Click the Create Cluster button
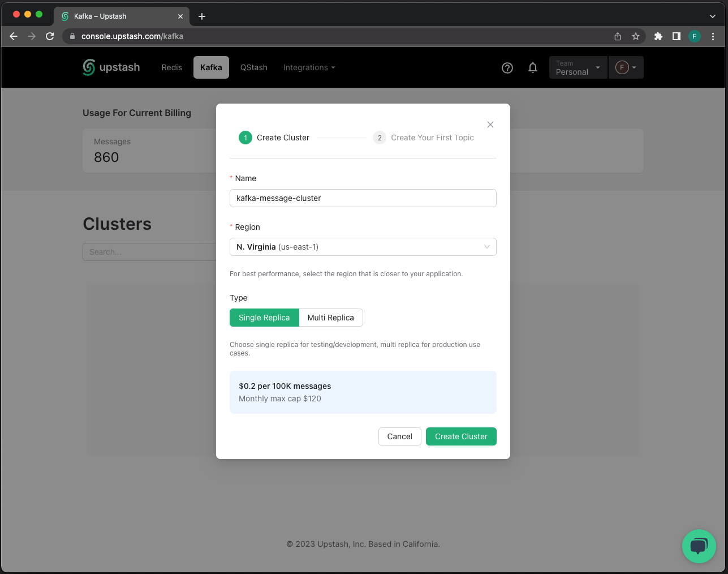 [x=461, y=436]
